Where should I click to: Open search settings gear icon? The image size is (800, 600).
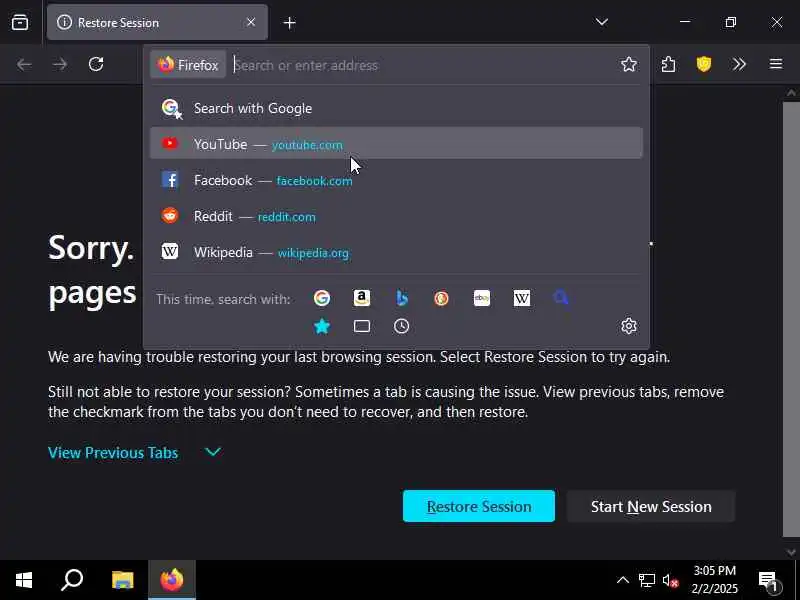pos(629,326)
